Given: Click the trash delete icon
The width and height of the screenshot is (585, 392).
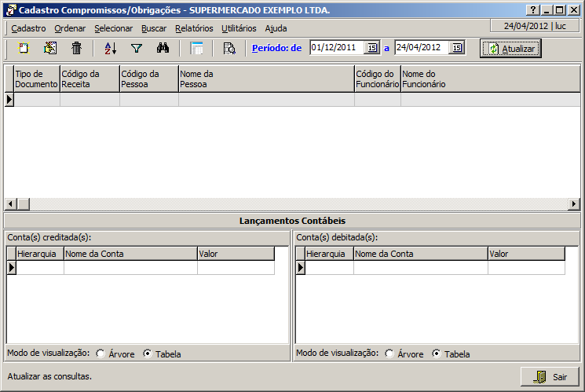Looking at the screenshot, I should click(76, 48).
